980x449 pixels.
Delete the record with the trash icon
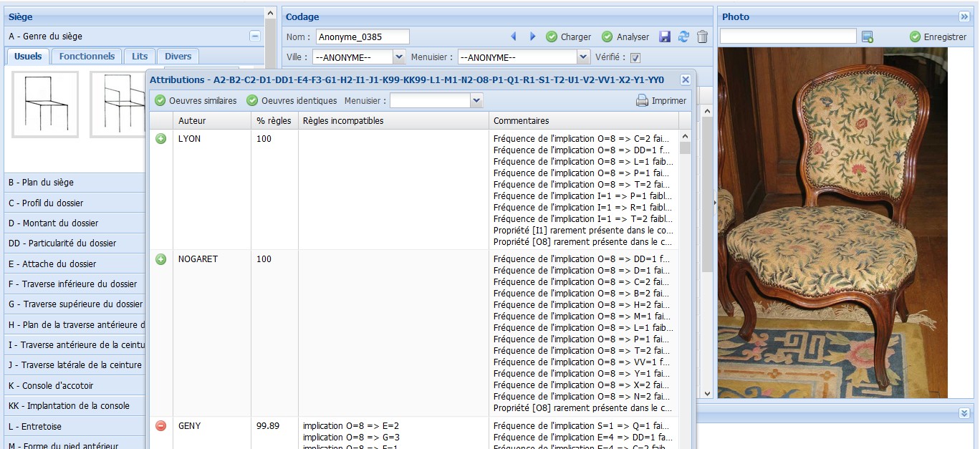coord(703,37)
